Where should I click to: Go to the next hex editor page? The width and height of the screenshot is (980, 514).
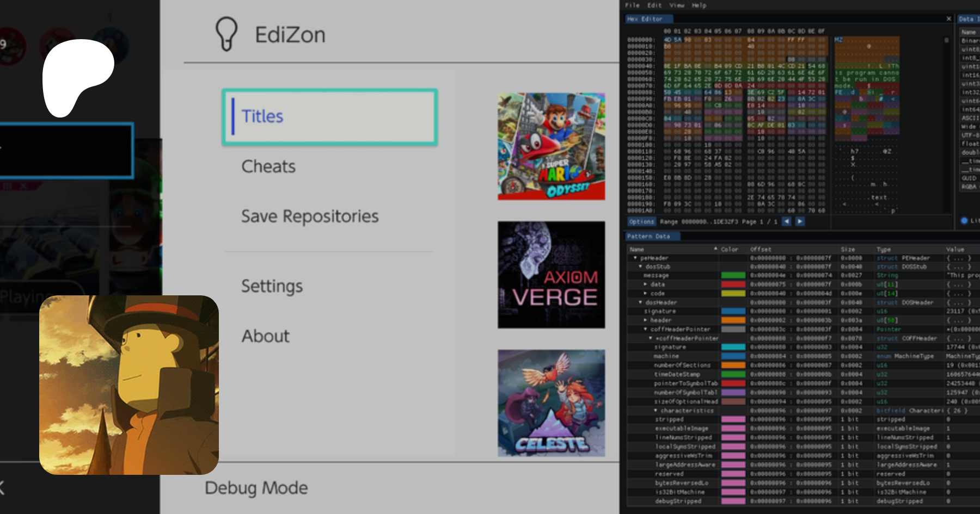800,221
